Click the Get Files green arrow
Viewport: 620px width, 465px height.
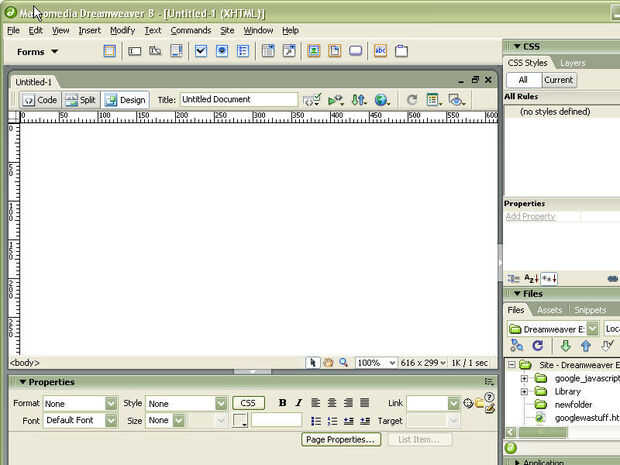(565, 346)
